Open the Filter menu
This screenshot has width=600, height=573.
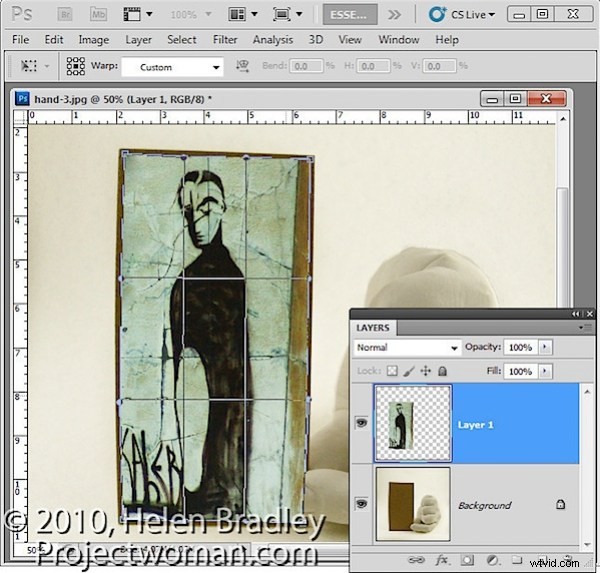click(x=225, y=39)
